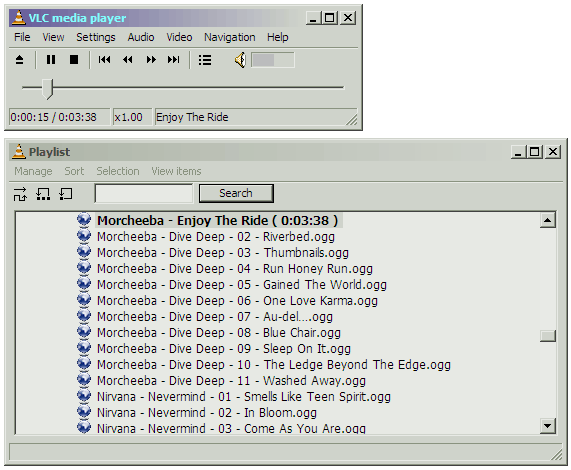571x470 pixels.
Task: Rewind using the slower button
Action: pos(127,59)
